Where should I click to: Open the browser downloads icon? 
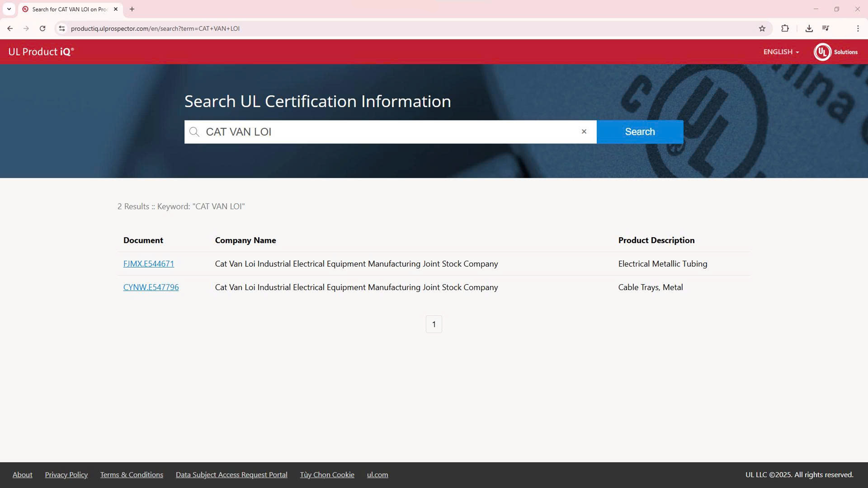point(809,29)
